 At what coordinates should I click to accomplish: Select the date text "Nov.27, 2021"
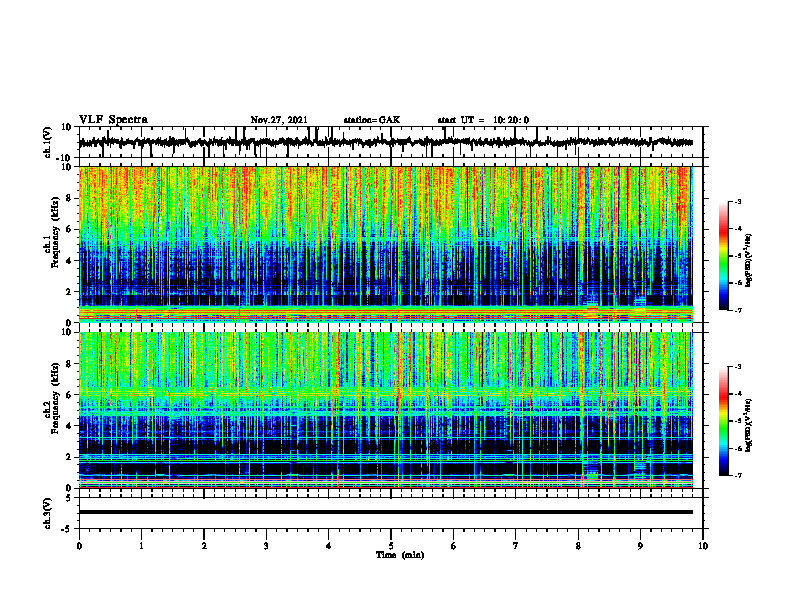click(x=279, y=120)
